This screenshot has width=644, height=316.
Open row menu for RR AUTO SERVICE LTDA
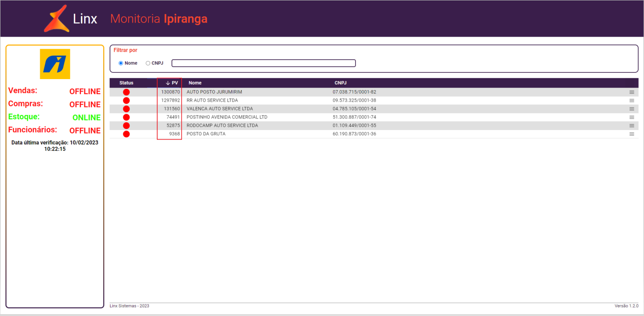click(x=632, y=100)
